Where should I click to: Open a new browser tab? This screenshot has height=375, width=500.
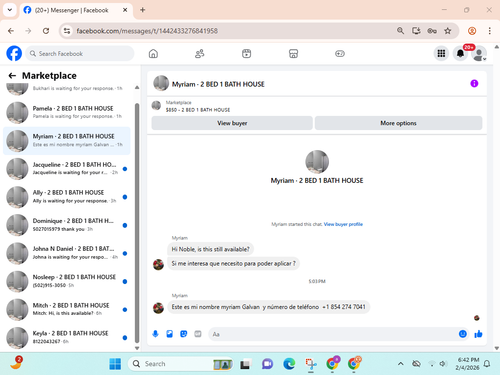(x=143, y=10)
